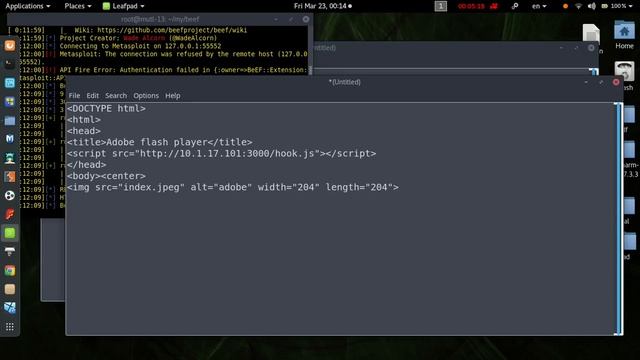This screenshot has height=360, width=640.
Task: Close the front Leafpad *(Untitled) window
Action: click(616, 82)
